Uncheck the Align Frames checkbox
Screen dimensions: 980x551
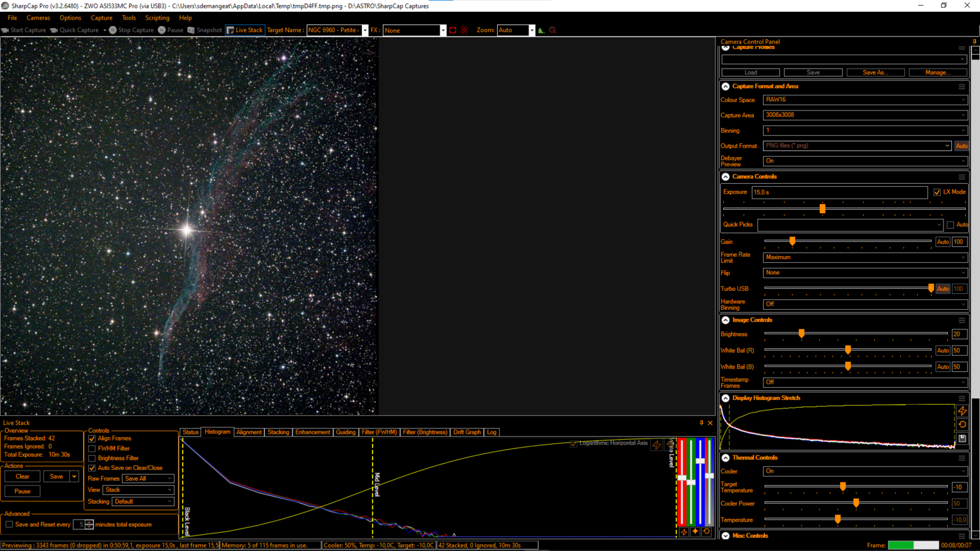point(92,439)
